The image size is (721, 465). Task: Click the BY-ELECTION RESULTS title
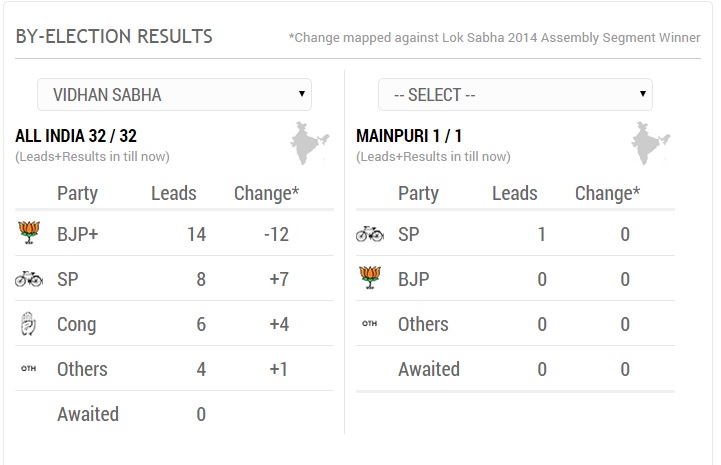pyautogui.click(x=114, y=36)
